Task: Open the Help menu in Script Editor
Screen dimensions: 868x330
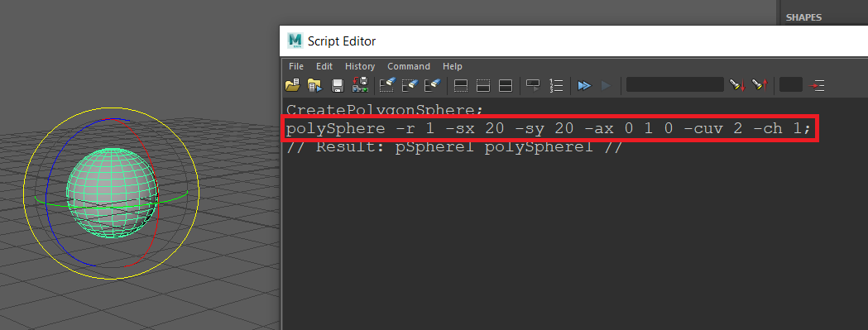Action: point(453,66)
